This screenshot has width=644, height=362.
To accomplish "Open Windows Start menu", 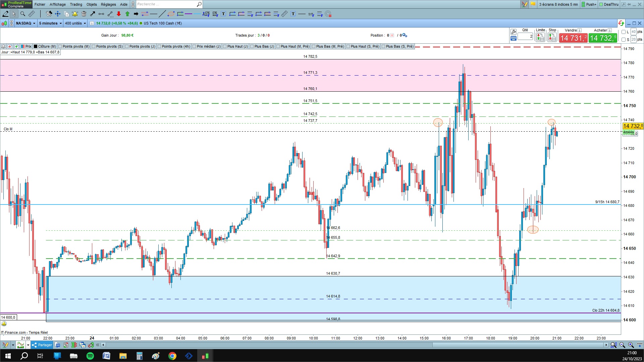I will 8,356.
